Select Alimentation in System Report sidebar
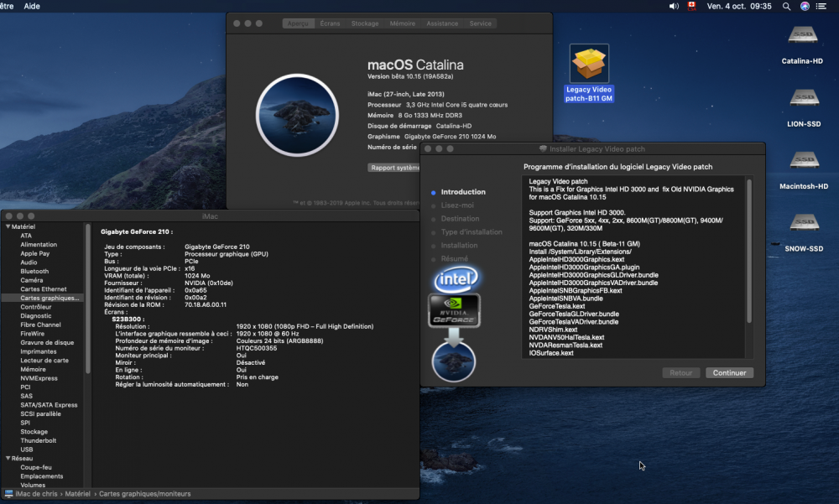 coord(39,245)
